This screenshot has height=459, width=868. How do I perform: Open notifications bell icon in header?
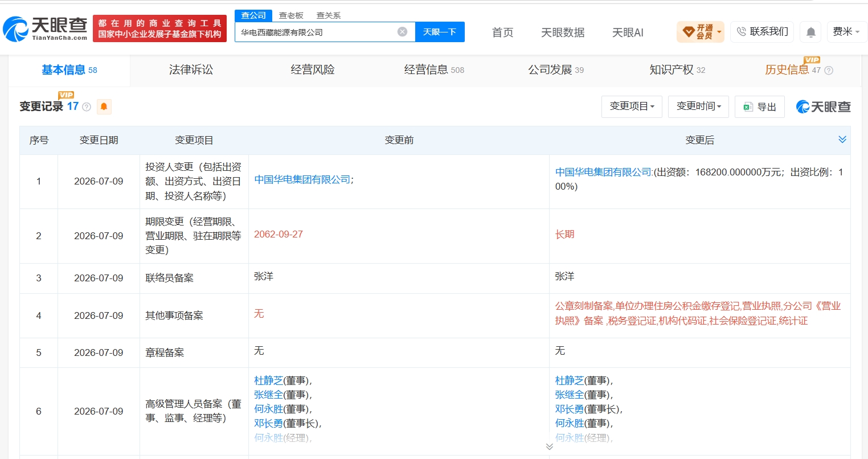tap(810, 32)
